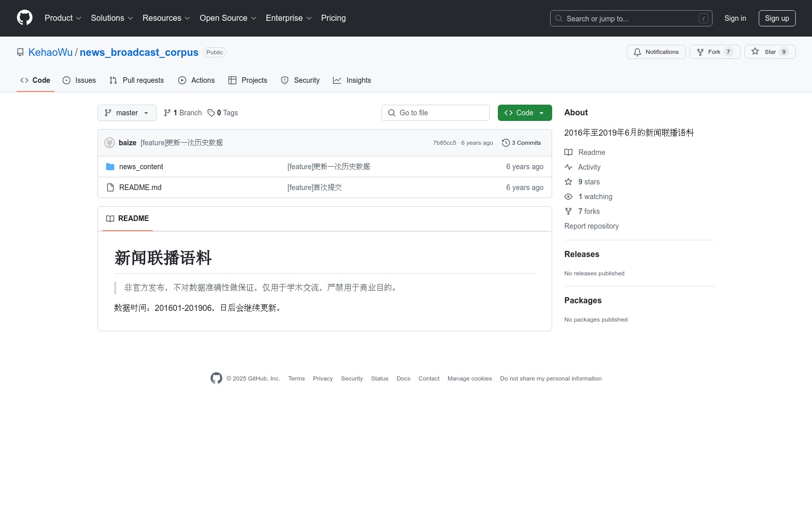Open the footer Status link
Viewport: 812px width, 508px height.
point(380,378)
